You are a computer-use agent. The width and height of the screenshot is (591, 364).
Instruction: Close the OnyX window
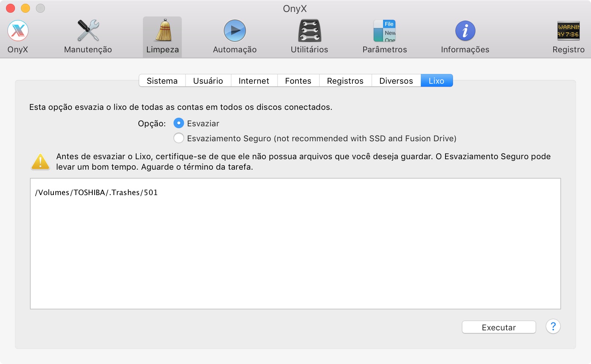pos(10,8)
